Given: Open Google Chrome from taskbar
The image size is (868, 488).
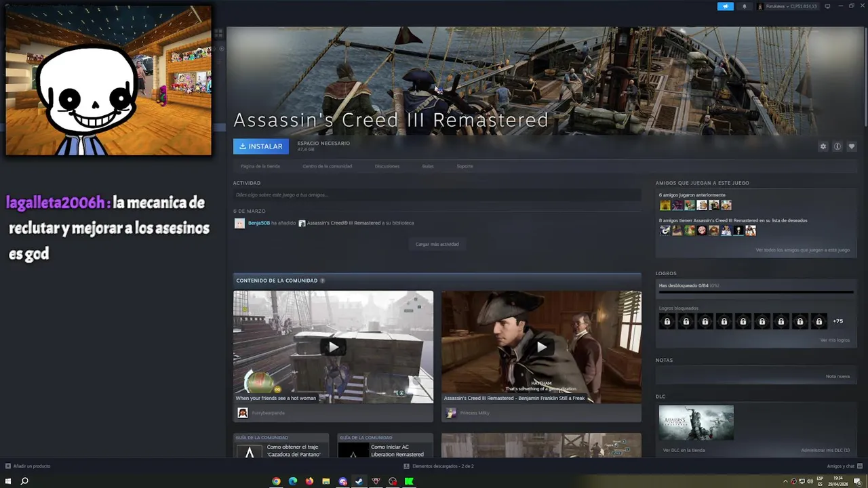Looking at the screenshot, I should [276, 481].
